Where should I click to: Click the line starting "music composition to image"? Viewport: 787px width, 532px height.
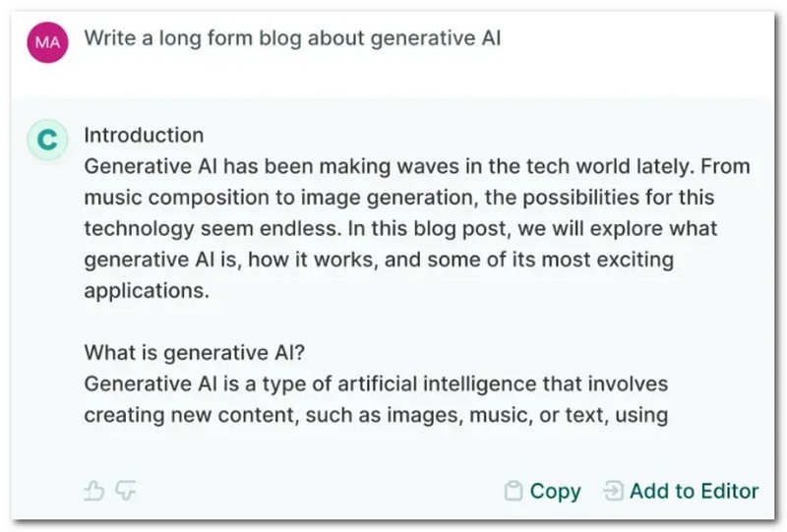(x=397, y=200)
